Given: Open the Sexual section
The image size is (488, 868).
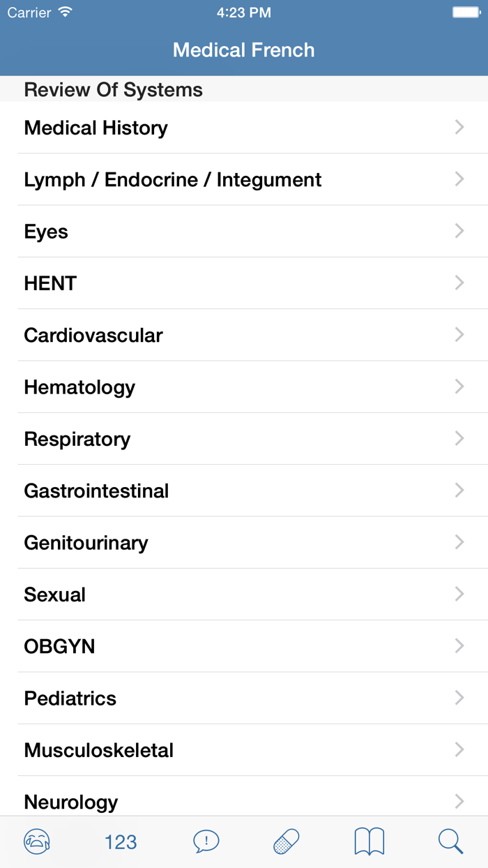Looking at the screenshot, I should pos(54,594).
